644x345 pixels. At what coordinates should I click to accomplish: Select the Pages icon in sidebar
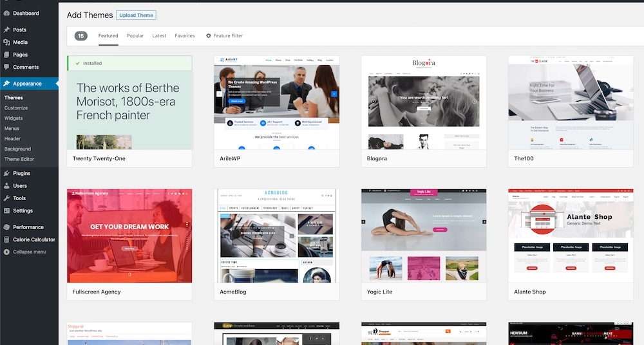coord(6,55)
